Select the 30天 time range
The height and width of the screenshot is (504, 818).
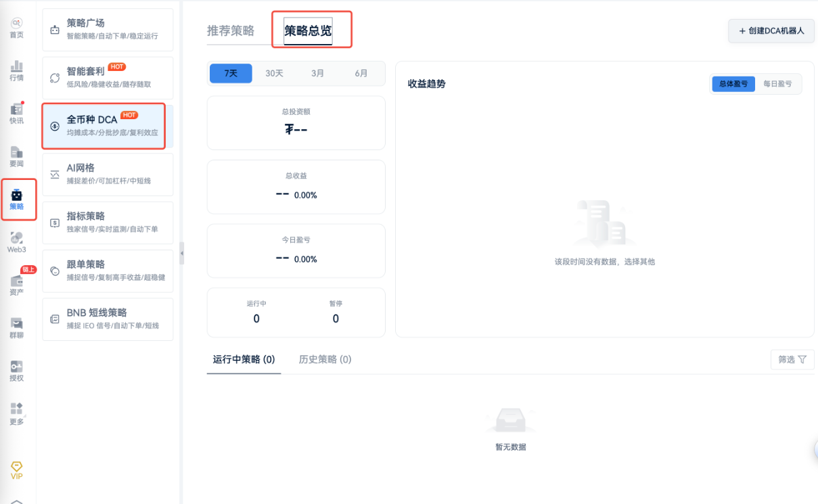click(x=274, y=73)
